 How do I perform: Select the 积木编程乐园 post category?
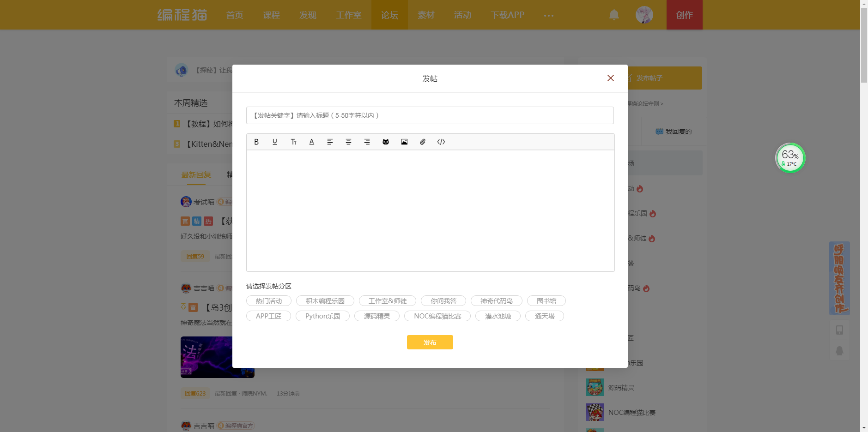(325, 301)
